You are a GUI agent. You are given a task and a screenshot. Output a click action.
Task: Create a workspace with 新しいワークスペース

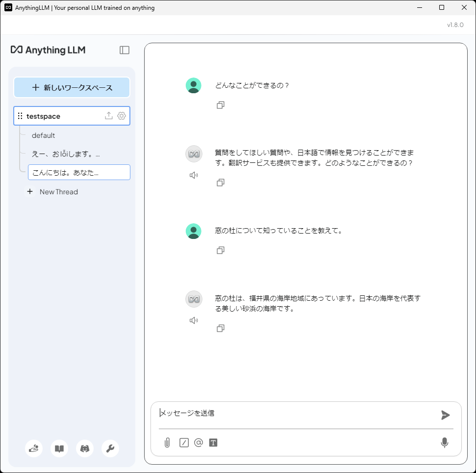point(72,87)
